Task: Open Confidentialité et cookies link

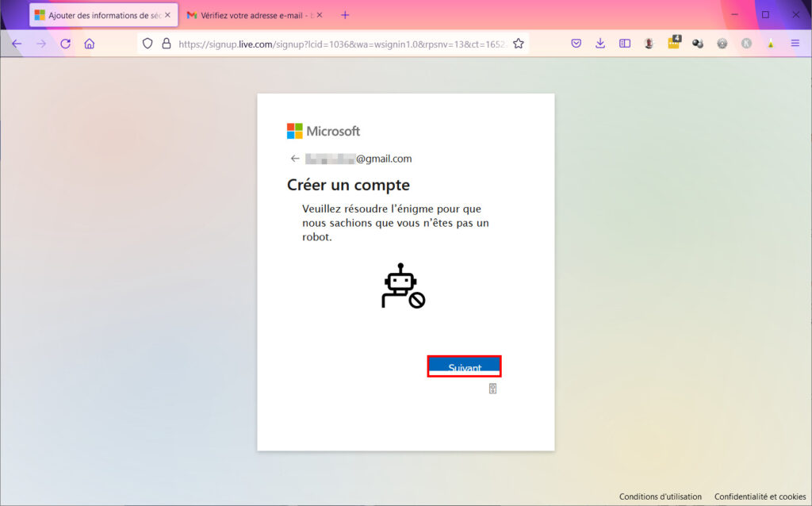Action: point(760,496)
